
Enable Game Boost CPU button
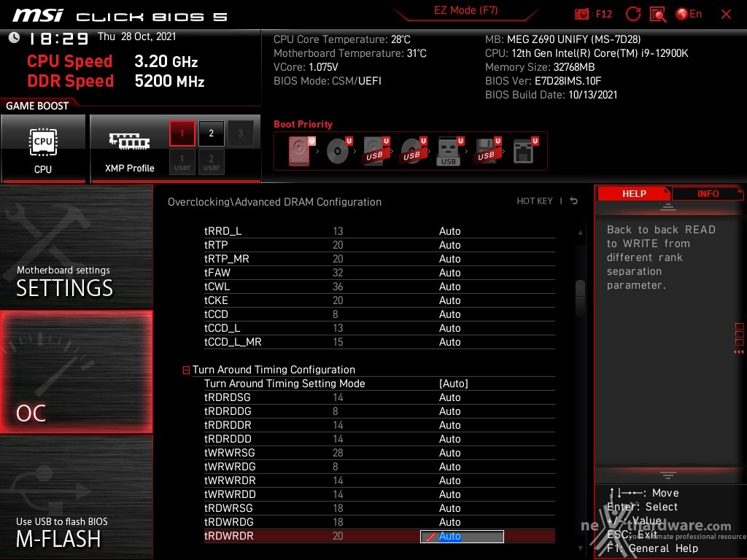pyautogui.click(x=43, y=149)
